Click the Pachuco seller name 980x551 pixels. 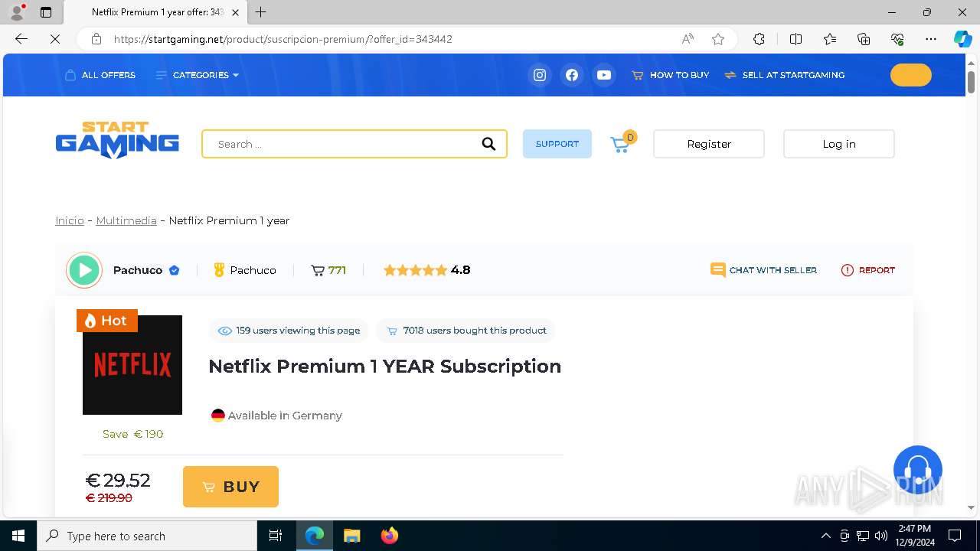138,270
